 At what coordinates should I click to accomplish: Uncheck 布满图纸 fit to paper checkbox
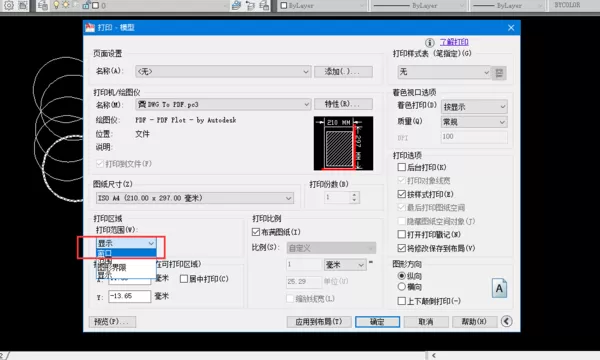pyautogui.click(x=256, y=232)
